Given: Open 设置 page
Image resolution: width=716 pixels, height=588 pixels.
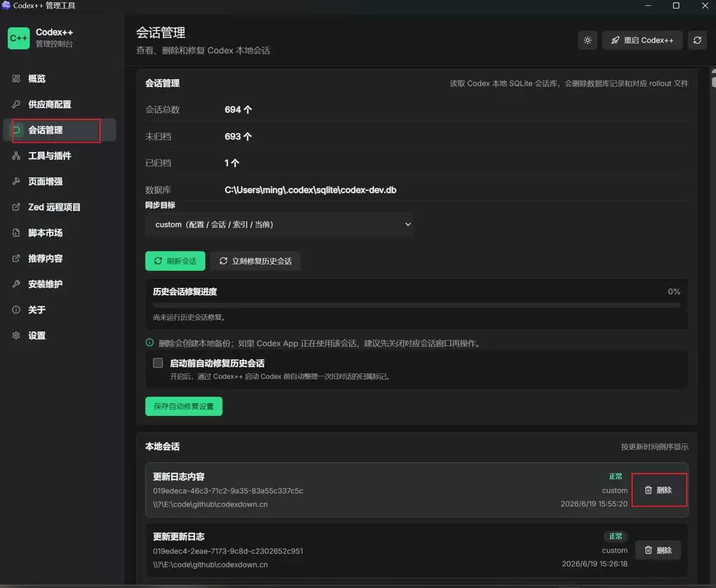Looking at the screenshot, I should tap(60, 335).
